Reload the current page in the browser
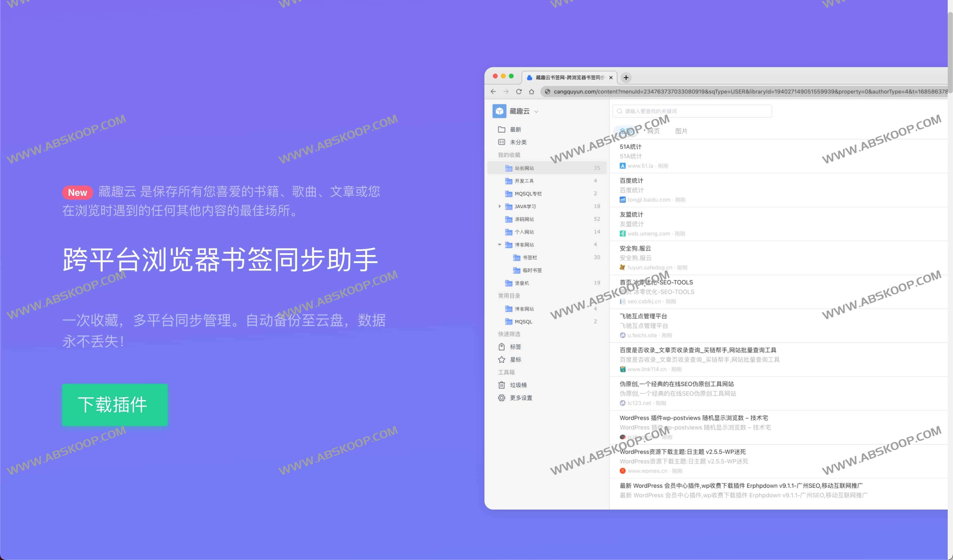953x560 pixels. 518,91
